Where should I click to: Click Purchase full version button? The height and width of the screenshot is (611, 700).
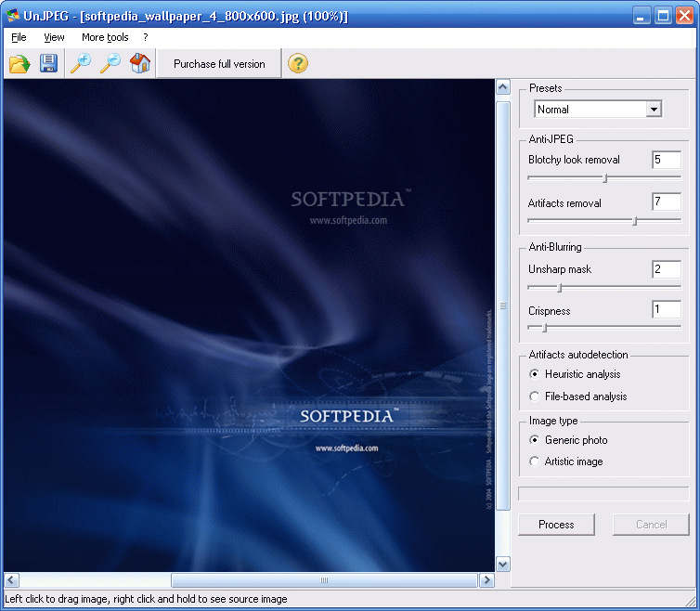click(219, 64)
